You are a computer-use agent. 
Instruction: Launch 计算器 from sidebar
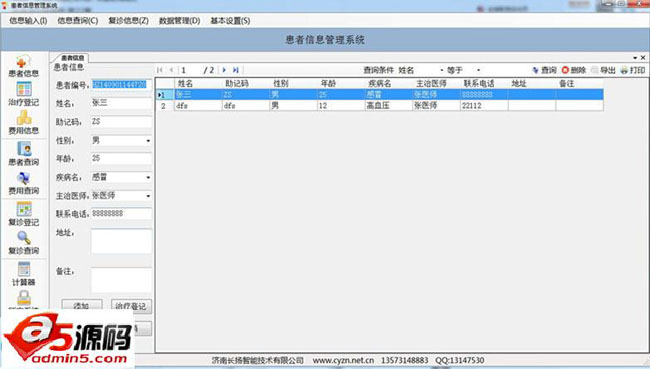click(x=23, y=274)
